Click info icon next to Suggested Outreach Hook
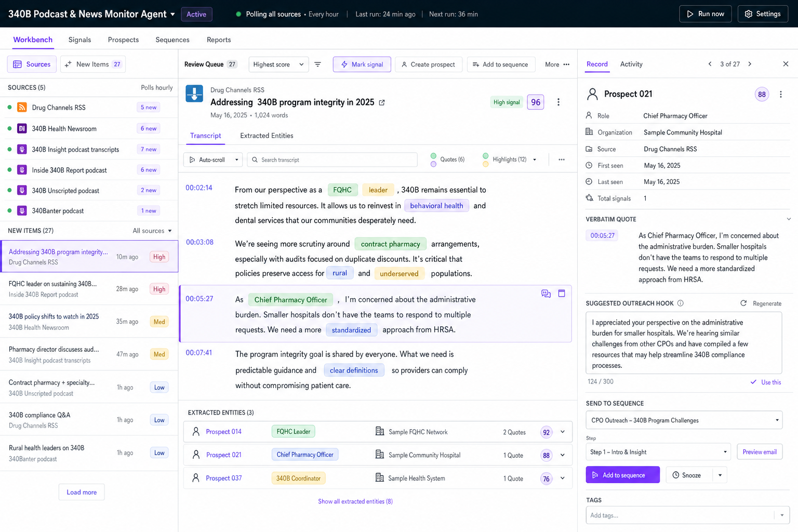This screenshot has width=798, height=532. (x=681, y=303)
